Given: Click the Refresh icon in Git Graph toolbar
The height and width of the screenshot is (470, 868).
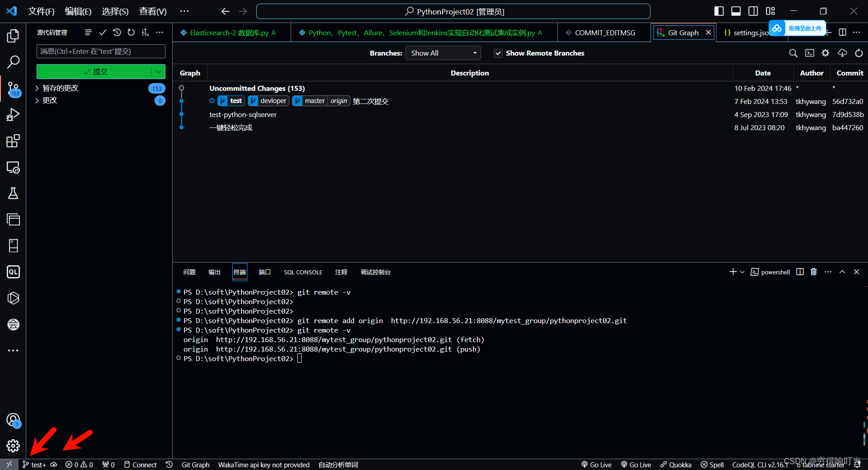Looking at the screenshot, I should 859,53.
